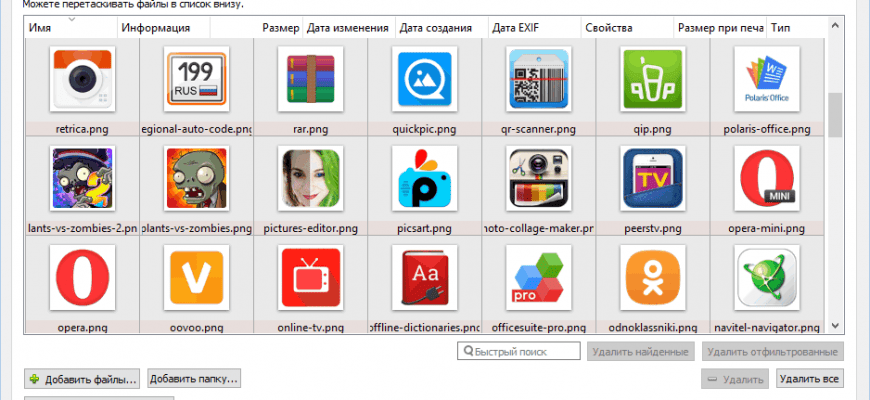Select the opera-mini.png icon
The height and width of the screenshot is (400, 870).
[767, 178]
